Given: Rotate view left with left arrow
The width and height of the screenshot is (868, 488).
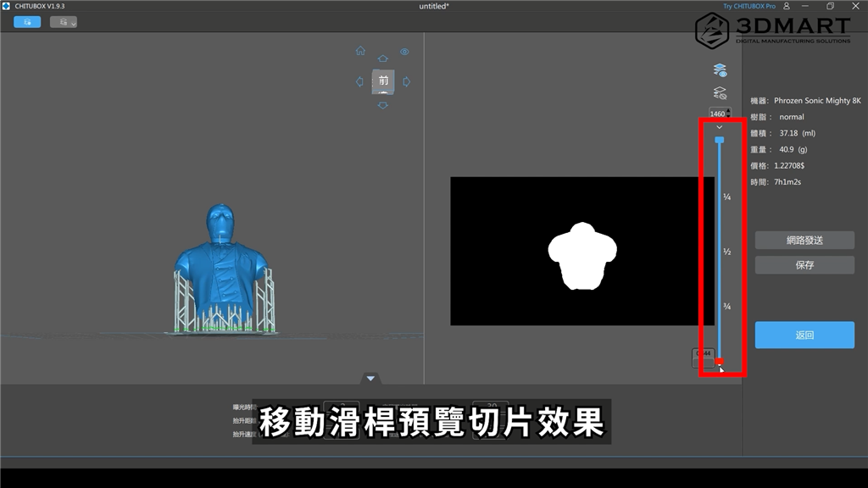Looking at the screenshot, I should [x=359, y=82].
